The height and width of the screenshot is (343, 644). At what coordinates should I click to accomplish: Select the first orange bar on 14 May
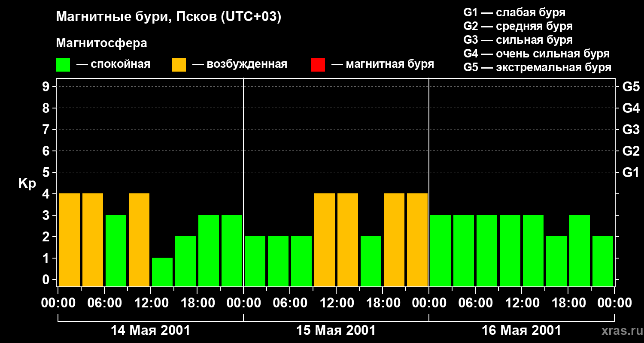coord(70,240)
